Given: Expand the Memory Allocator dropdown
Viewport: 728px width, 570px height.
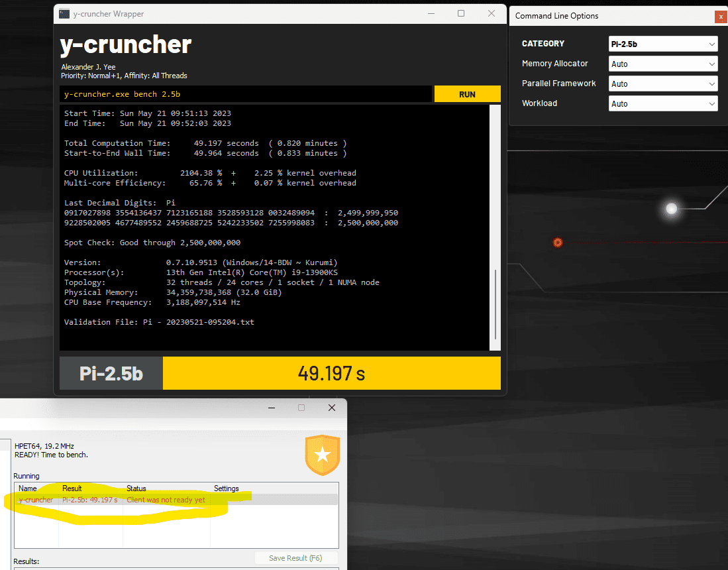Looking at the screenshot, I should point(662,64).
